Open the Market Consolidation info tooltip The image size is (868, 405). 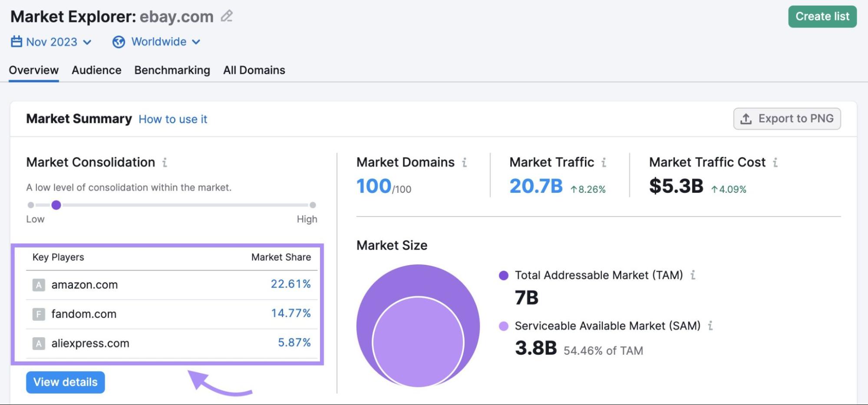pos(164,163)
